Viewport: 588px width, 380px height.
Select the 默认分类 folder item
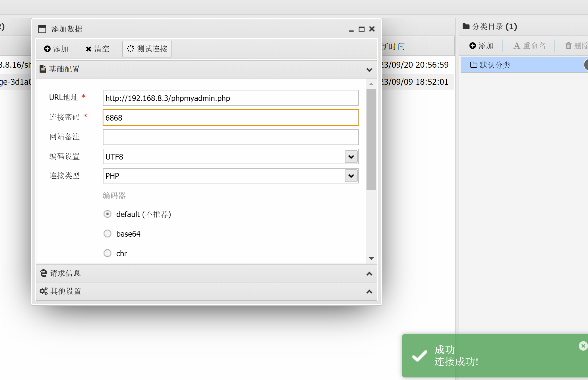coord(524,65)
